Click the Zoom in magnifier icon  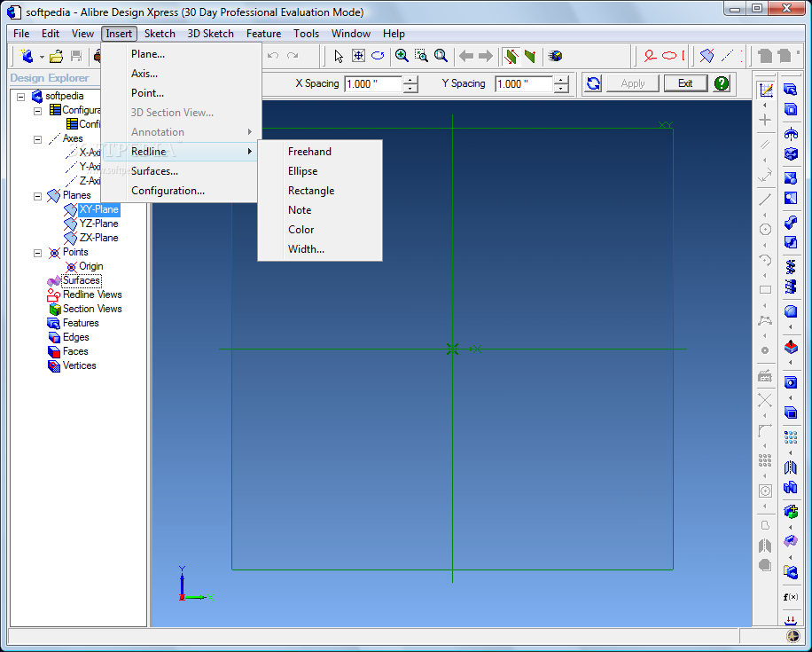pyautogui.click(x=402, y=56)
